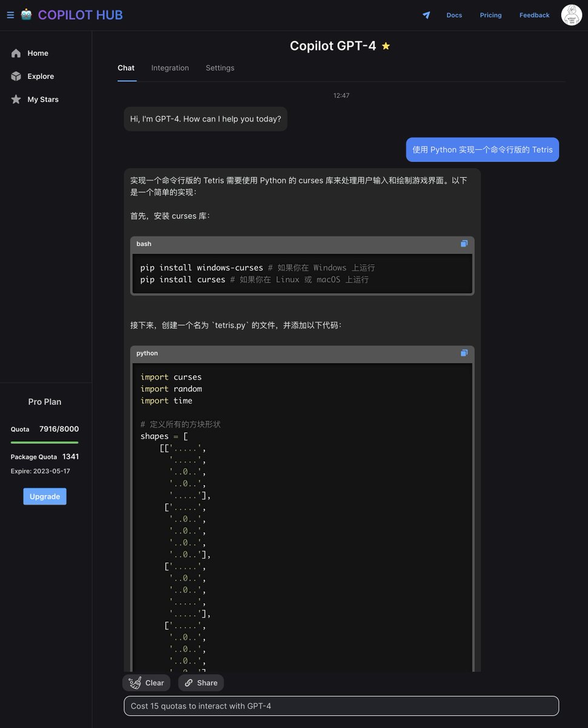The width and height of the screenshot is (588, 728).
Task: Click the user message about Tetris
Action: click(483, 150)
